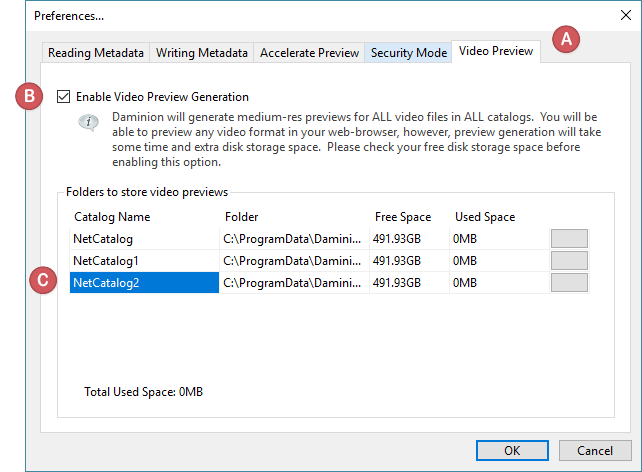Click the Folder column header
This screenshot has height=472, width=642.
(242, 216)
